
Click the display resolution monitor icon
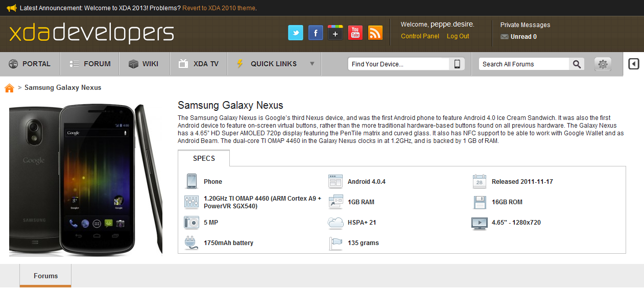click(479, 223)
